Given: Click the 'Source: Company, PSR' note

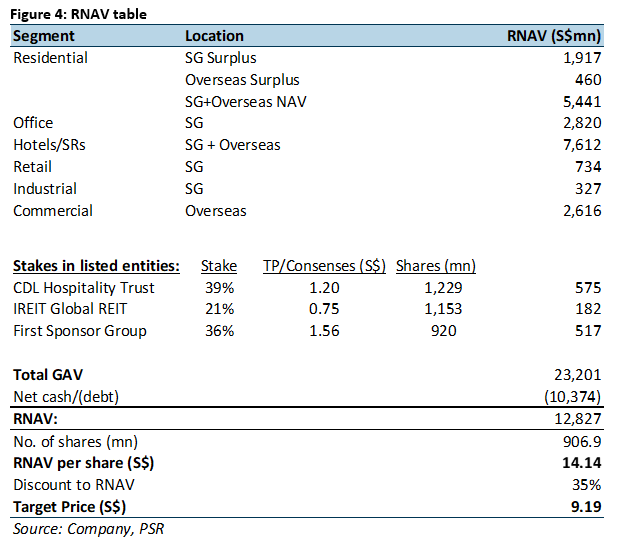Looking at the screenshot, I should tap(89, 529).
